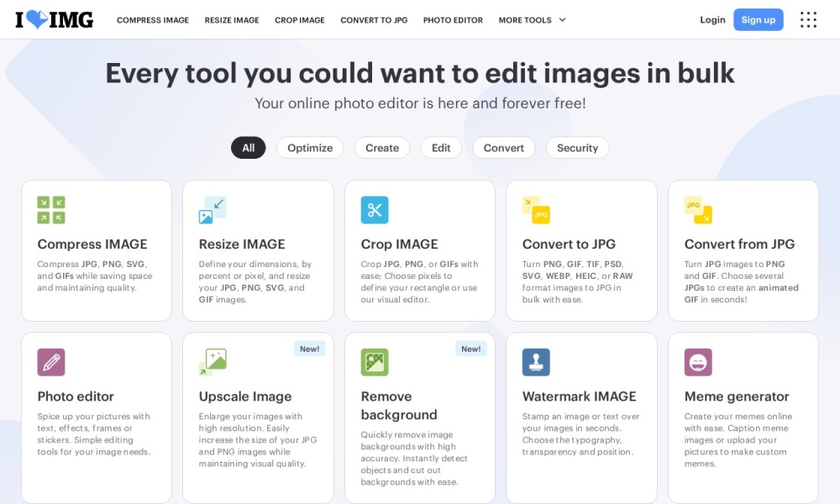Open Resize Image in the top menu
This screenshot has width=840, height=504.
point(232,20)
